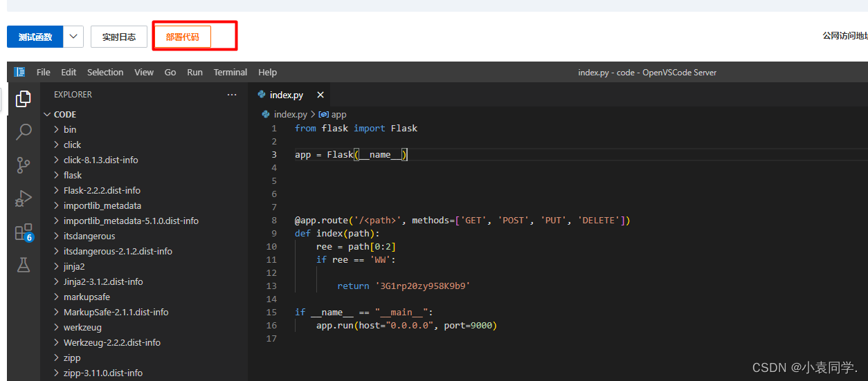Click the 实时日志 button

coord(119,37)
